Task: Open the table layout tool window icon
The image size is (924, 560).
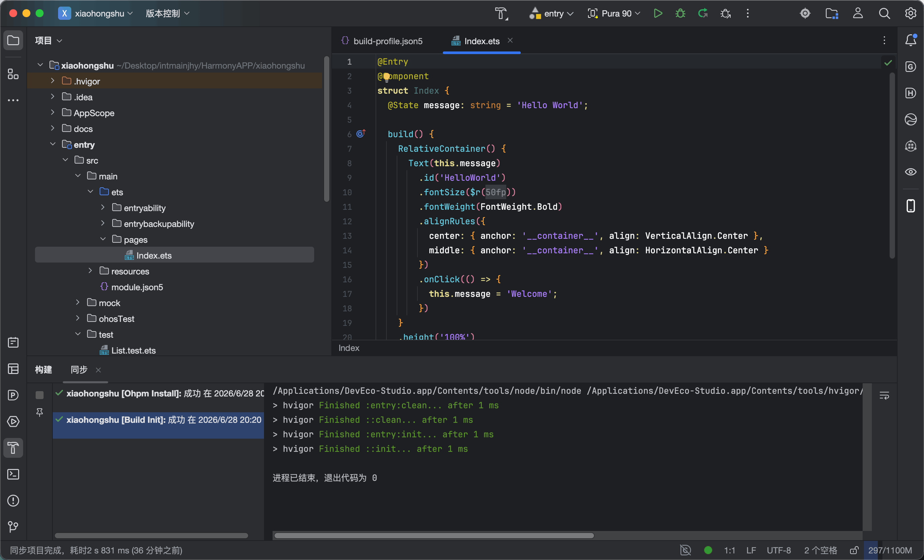Action: click(x=13, y=369)
